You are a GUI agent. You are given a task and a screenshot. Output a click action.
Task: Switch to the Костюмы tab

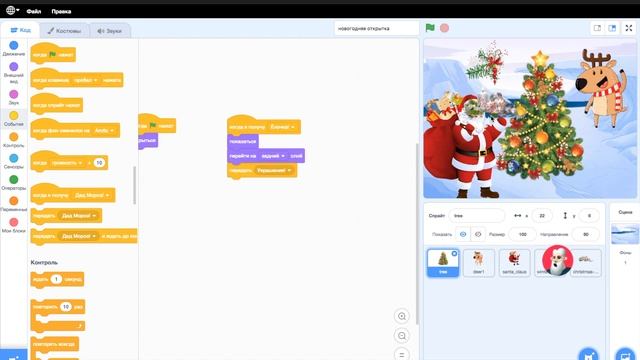[x=64, y=31]
